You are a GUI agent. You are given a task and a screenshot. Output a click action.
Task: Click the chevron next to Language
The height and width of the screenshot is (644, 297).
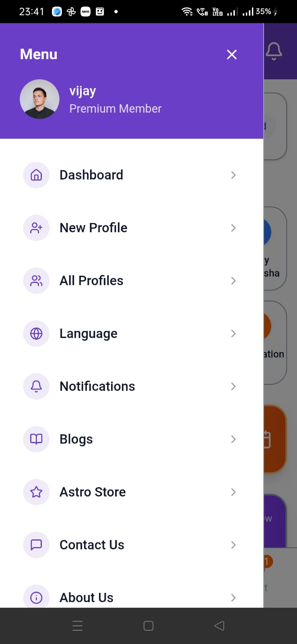click(x=233, y=334)
